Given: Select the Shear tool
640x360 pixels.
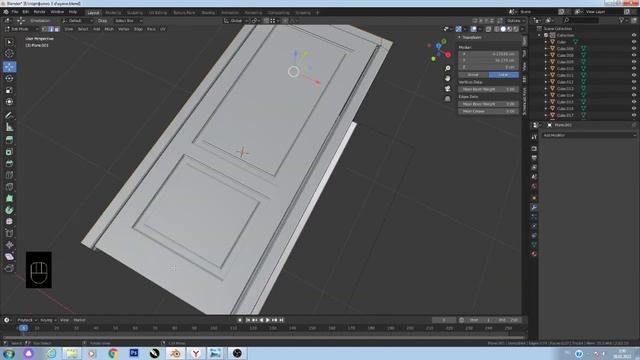Looking at the screenshot, I should (9, 257).
